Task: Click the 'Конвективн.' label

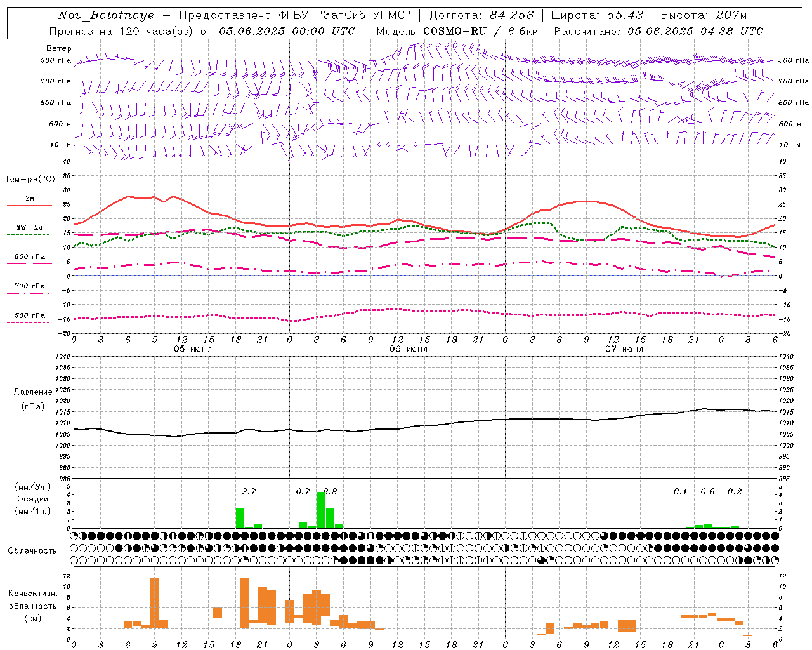Action: 32,593
